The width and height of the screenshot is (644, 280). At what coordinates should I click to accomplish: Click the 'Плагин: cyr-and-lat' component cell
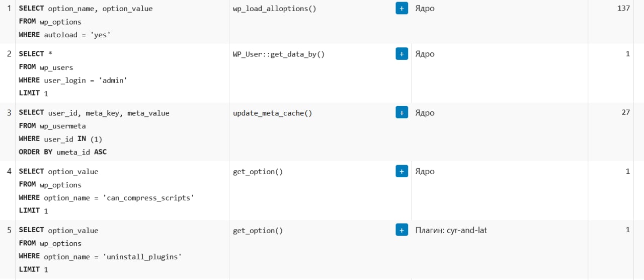click(451, 230)
